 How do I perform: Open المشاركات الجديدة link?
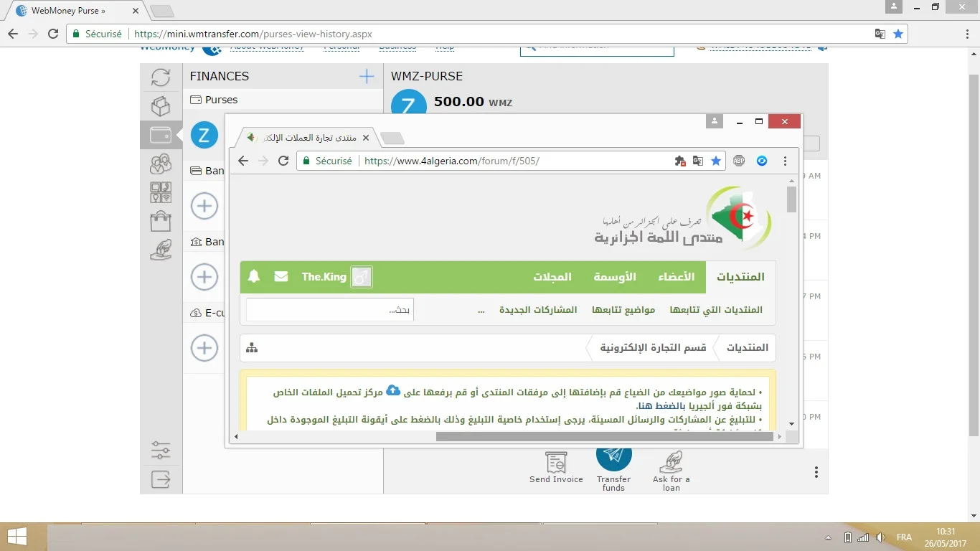click(538, 310)
